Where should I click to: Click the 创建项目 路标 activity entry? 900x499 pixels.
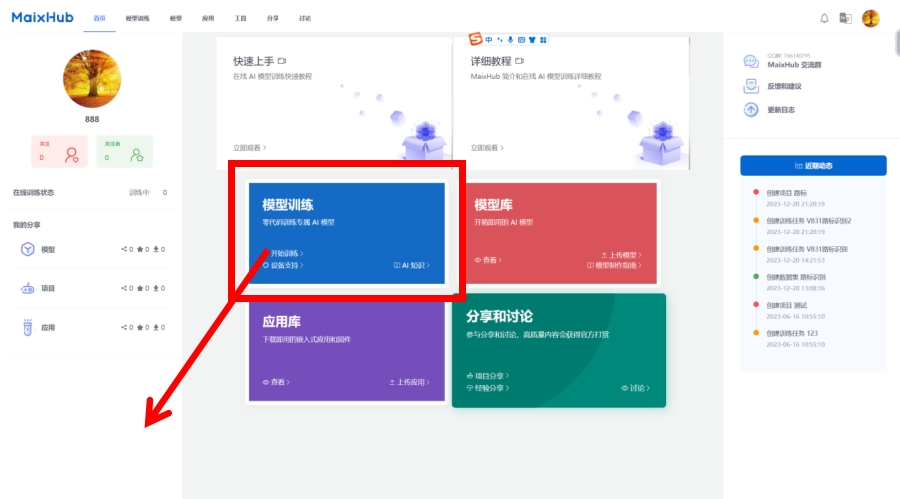pos(786,193)
